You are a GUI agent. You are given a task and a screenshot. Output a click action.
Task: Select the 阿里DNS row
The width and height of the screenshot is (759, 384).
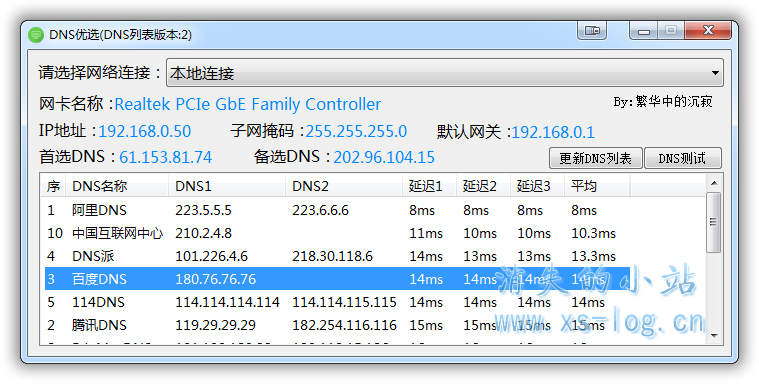pyautogui.click(x=337, y=210)
